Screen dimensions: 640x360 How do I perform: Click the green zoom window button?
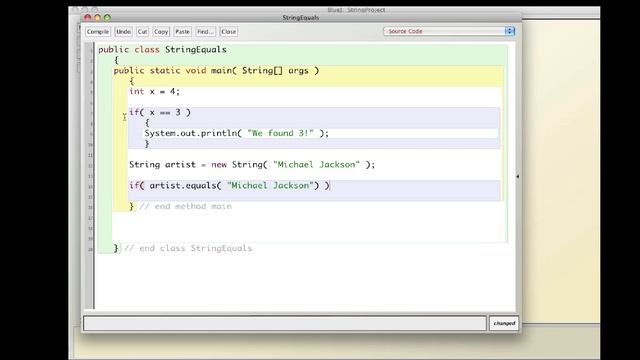pyautogui.click(x=107, y=17)
